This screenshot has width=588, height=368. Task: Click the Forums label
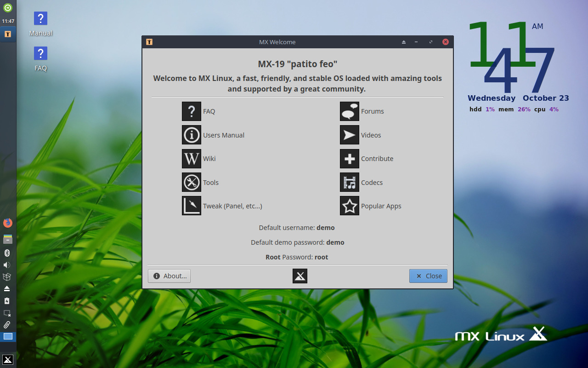point(373,111)
